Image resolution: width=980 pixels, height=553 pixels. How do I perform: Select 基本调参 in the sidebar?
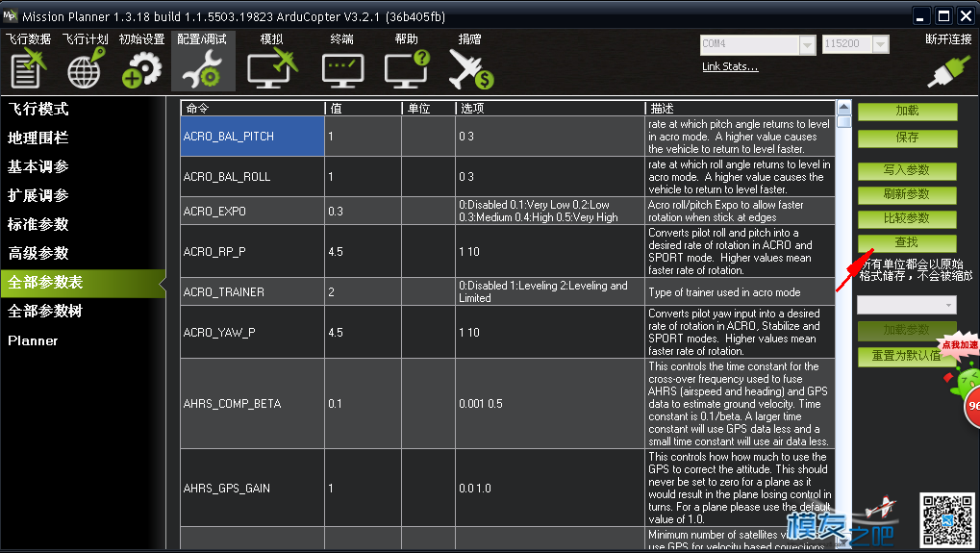point(38,166)
